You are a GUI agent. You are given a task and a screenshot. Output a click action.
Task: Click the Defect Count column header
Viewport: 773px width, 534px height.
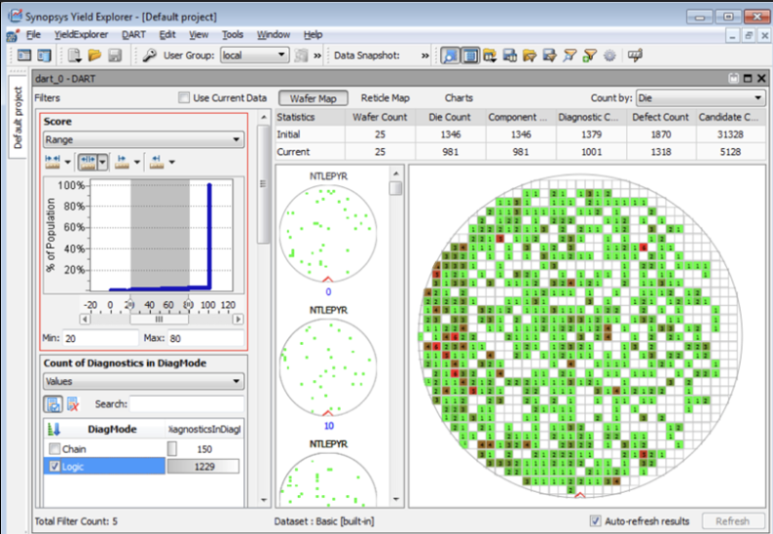click(661, 117)
